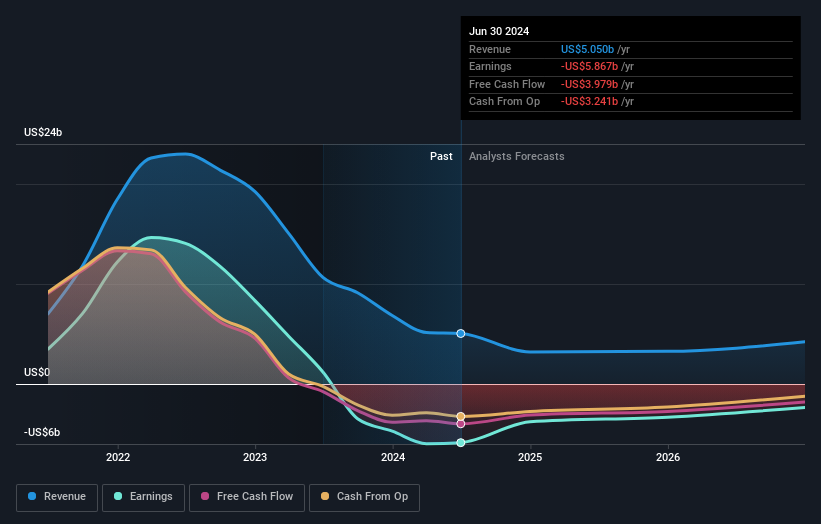Viewport: 821px width, 524px height.
Task: Click the Jun 30 2024 tooltip date
Action: tap(499, 31)
